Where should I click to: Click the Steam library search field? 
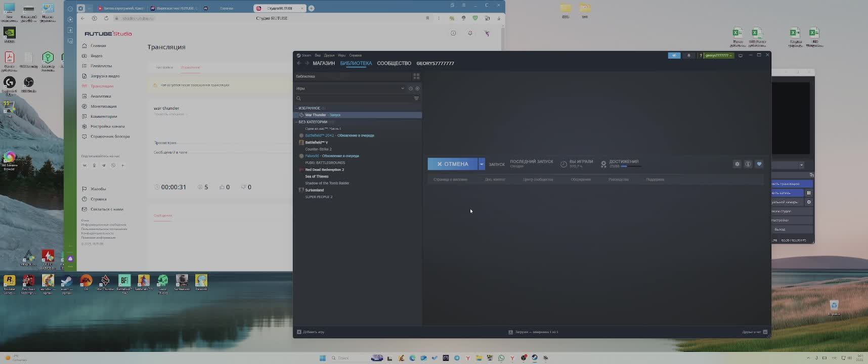point(354,99)
